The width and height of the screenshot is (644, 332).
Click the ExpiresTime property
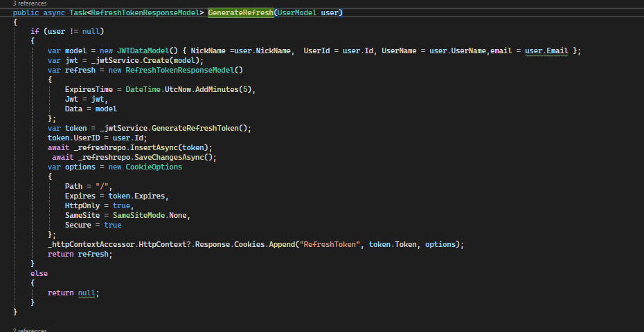89,89
